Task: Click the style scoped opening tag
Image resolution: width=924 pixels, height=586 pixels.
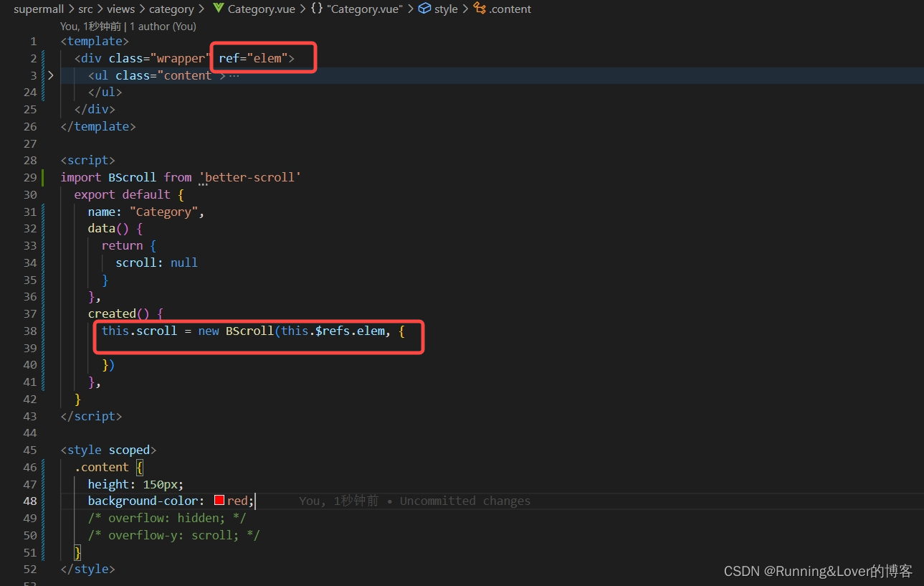Action: point(108,450)
